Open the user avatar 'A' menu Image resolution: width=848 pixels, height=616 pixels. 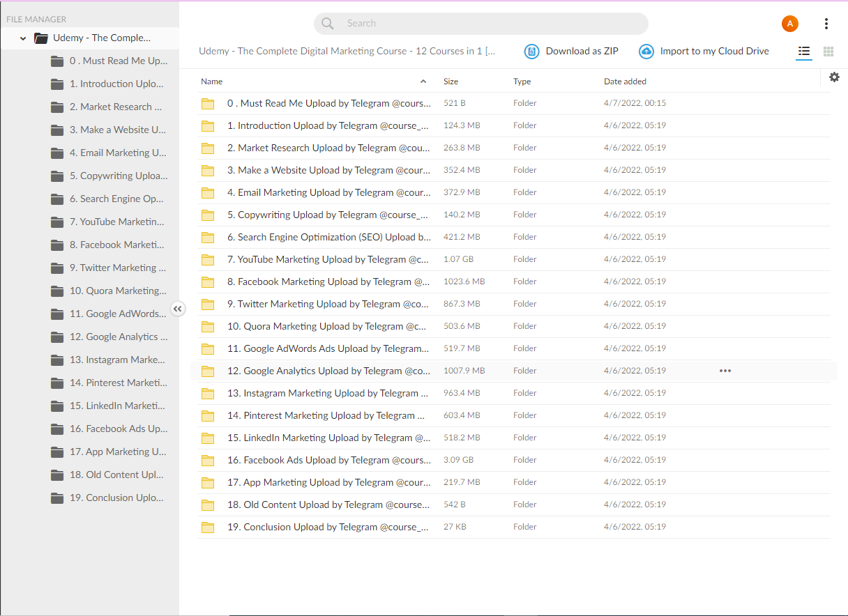pyautogui.click(x=789, y=24)
